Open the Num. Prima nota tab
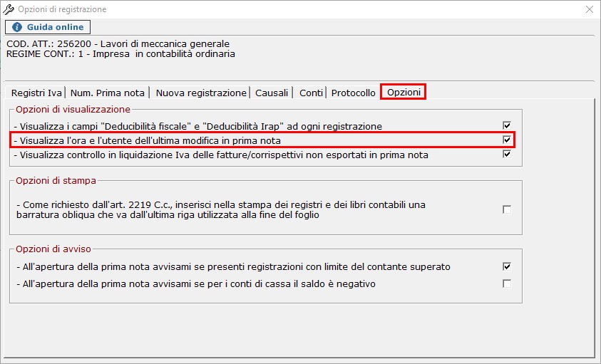601x364 pixels. click(x=108, y=93)
